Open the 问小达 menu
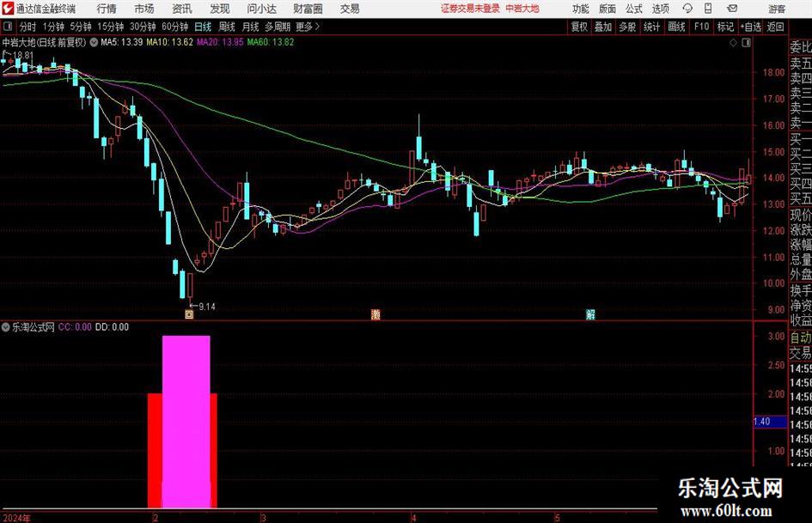 pos(261,9)
